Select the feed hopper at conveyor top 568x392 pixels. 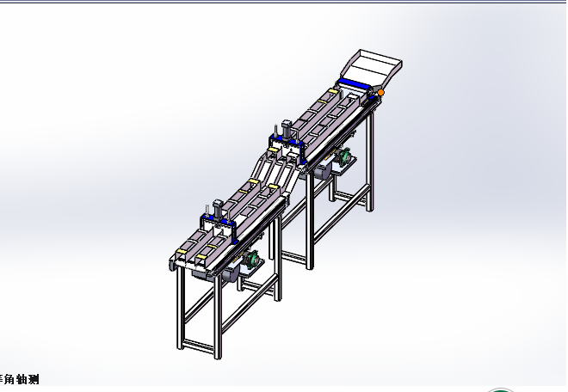[372, 69]
